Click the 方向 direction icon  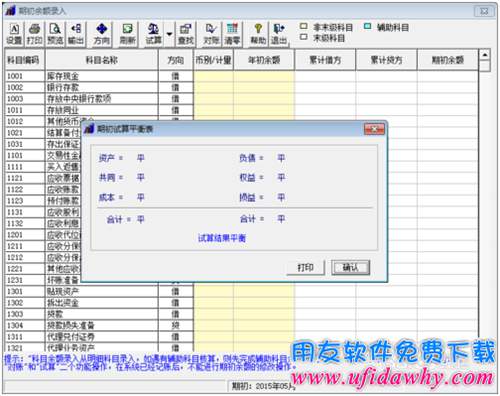point(102,34)
